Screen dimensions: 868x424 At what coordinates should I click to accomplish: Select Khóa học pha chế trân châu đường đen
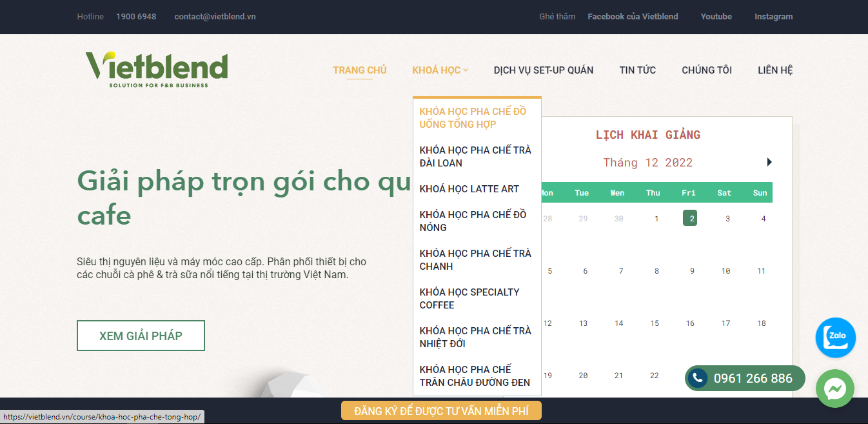pyautogui.click(x=477, y=376)
